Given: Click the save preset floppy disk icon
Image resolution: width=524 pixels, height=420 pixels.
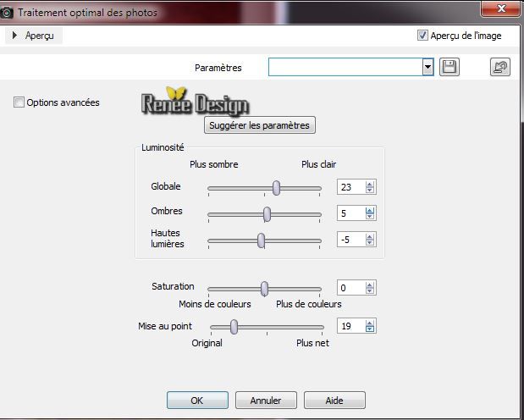Looking at the screenshot, I should pyautogui.click(x=450, y=67).
